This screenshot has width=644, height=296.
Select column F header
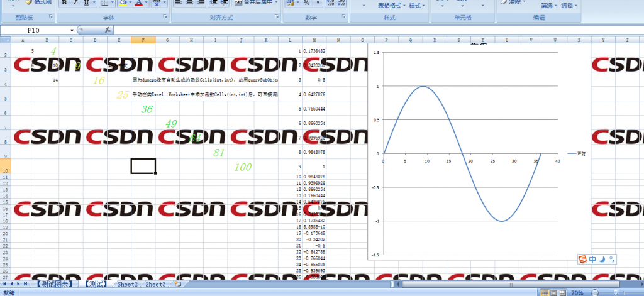(143, 40)
